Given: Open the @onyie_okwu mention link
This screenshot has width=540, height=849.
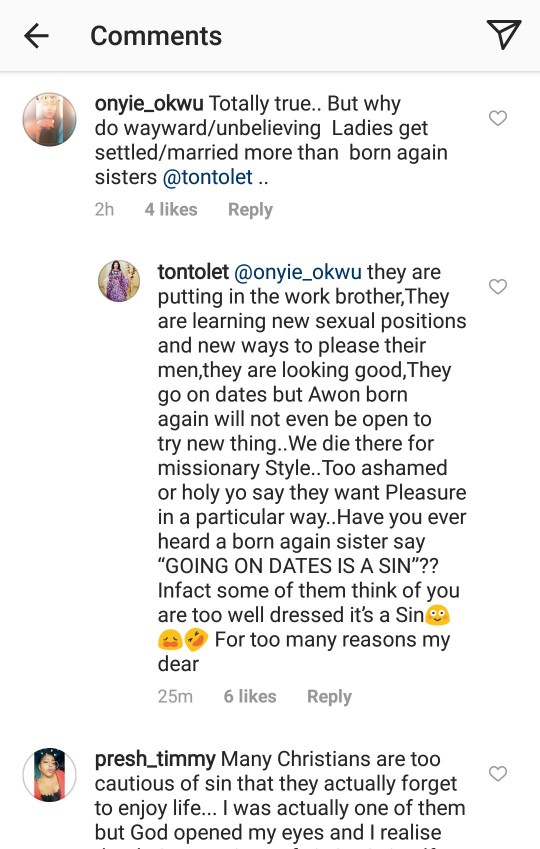Looking at the screenshot, I should point(297,272).
